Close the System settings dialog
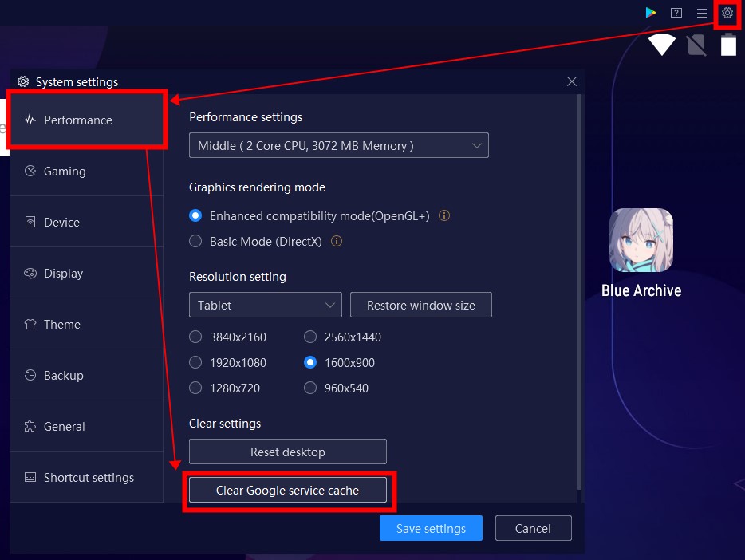Screen dimensions: 745x560 click(x=571, y=81)
